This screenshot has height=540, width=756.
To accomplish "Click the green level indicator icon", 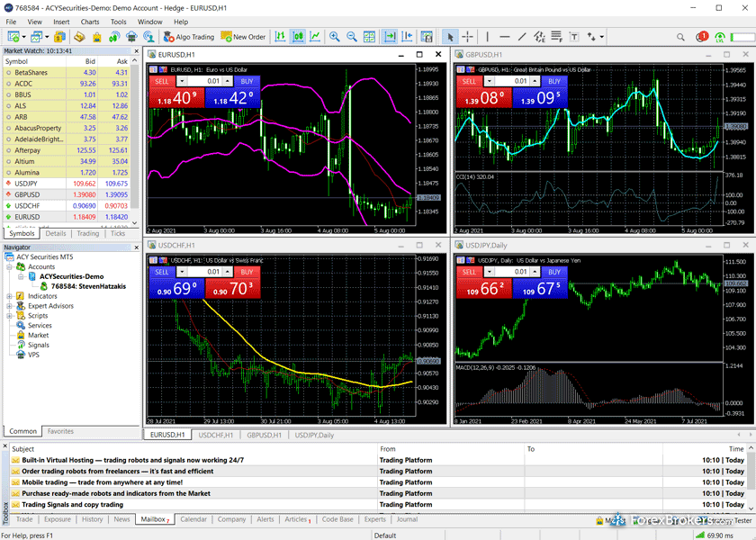I will coord(720,37).
